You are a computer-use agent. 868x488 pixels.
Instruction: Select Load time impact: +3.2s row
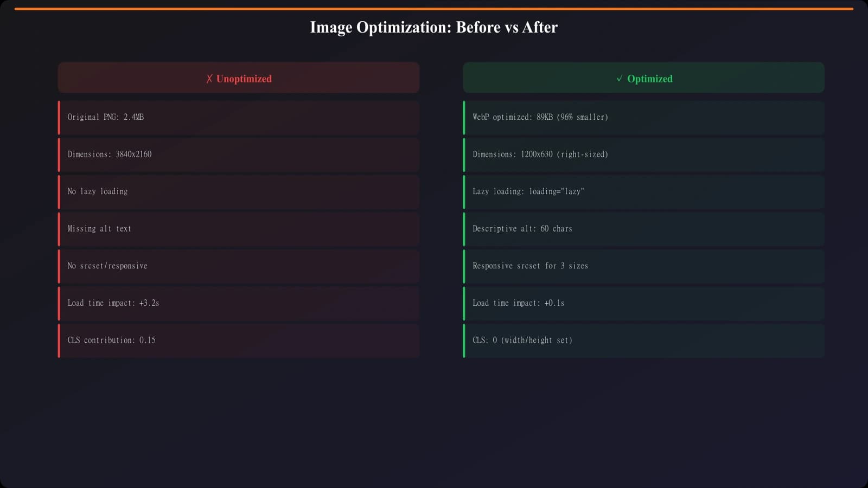pos(239,303)
